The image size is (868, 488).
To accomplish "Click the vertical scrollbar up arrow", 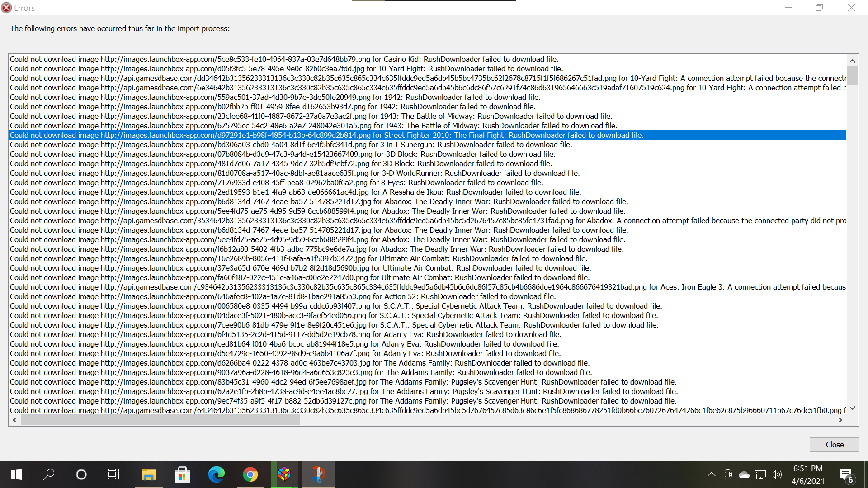I will 852,61.
